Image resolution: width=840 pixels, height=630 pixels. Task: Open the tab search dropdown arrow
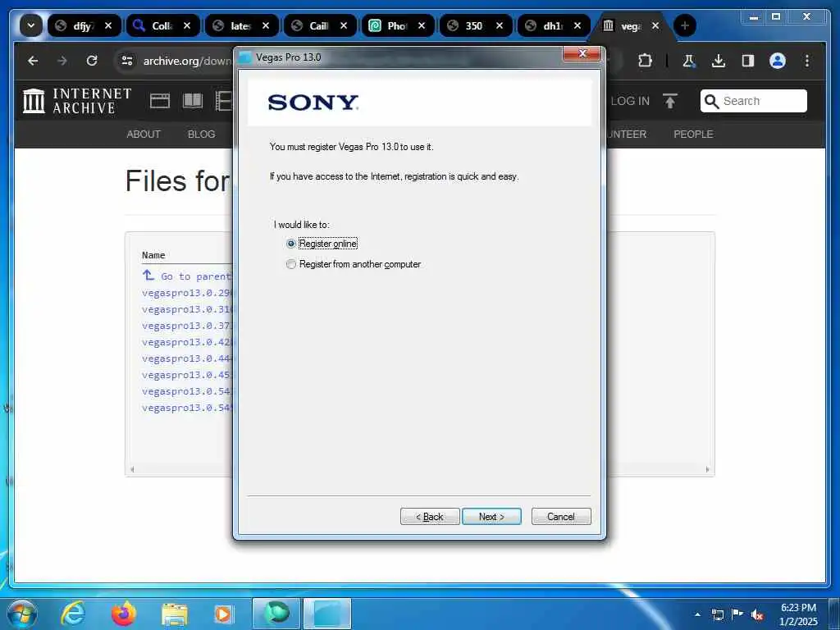31,25
